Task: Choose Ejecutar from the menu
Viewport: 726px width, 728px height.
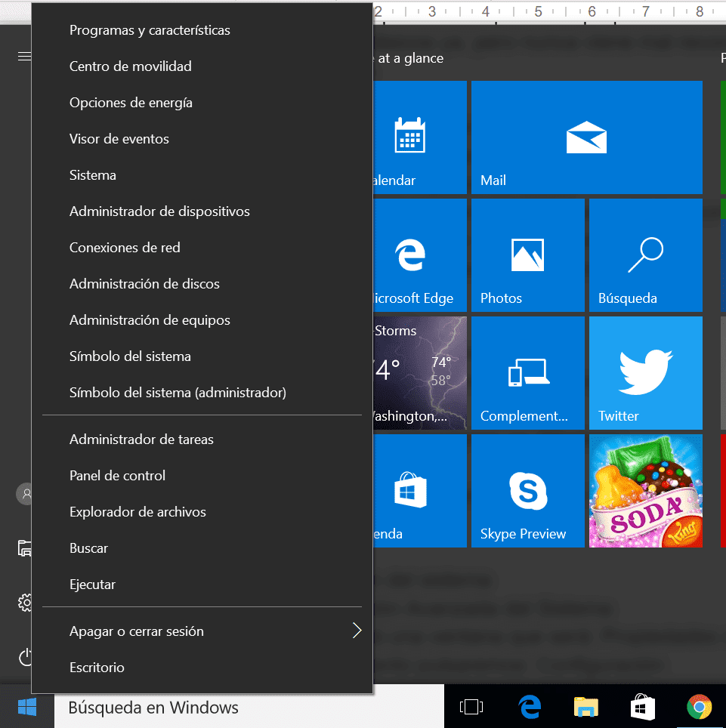Action: 202,584
